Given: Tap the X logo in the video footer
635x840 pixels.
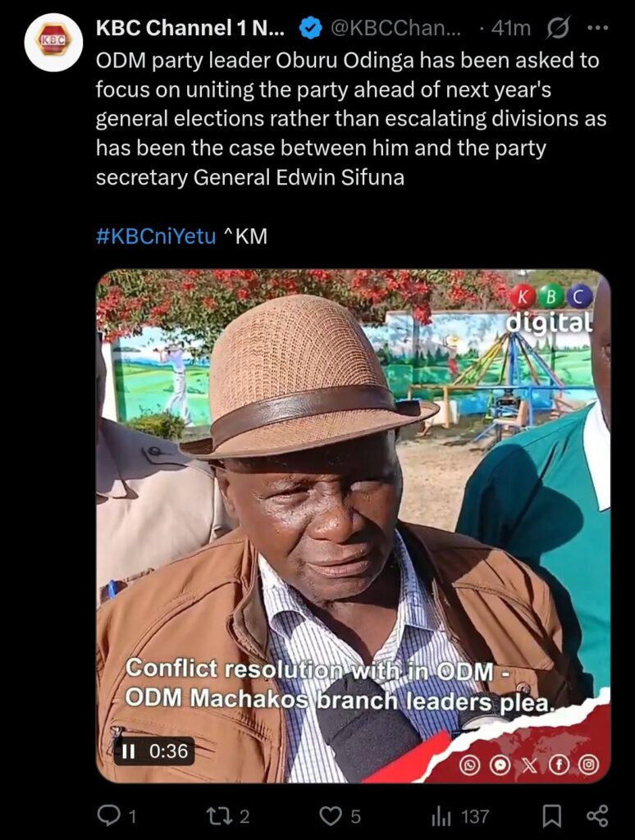Looking at the screenshot, I should (529, 766).
